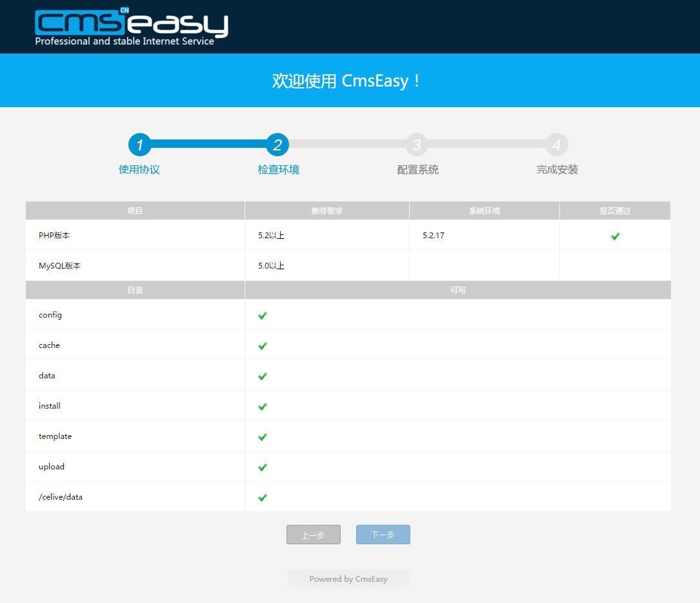The height and width of the screenshot is (603, 700).
Task: Open the Powered by CmsEasy link
Action: [348, 579]
